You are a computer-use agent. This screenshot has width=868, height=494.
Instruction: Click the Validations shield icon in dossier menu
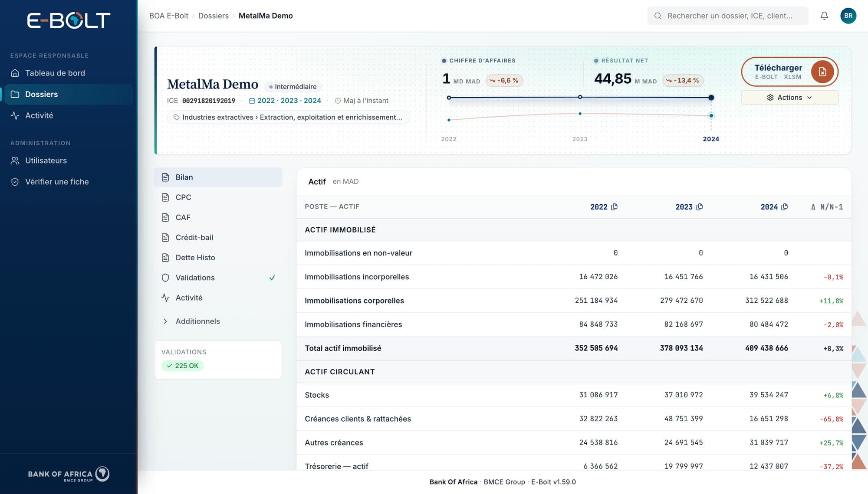point(165,278)
